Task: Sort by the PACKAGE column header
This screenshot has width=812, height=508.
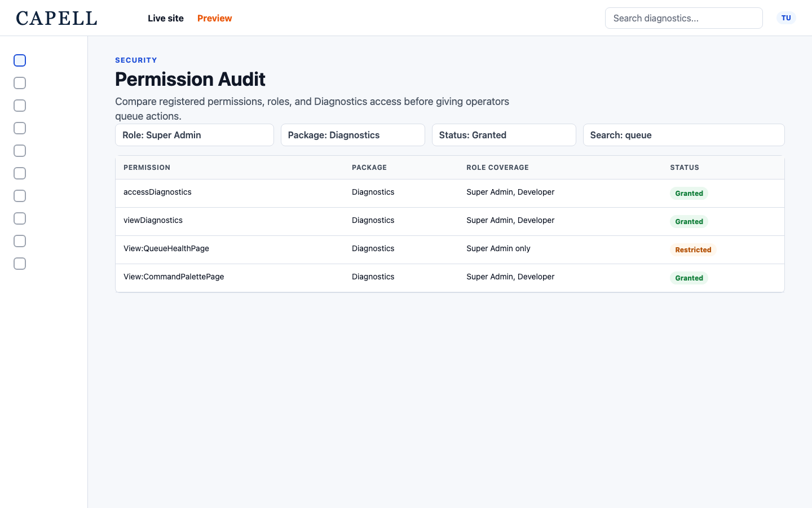Action: (369, 168)
